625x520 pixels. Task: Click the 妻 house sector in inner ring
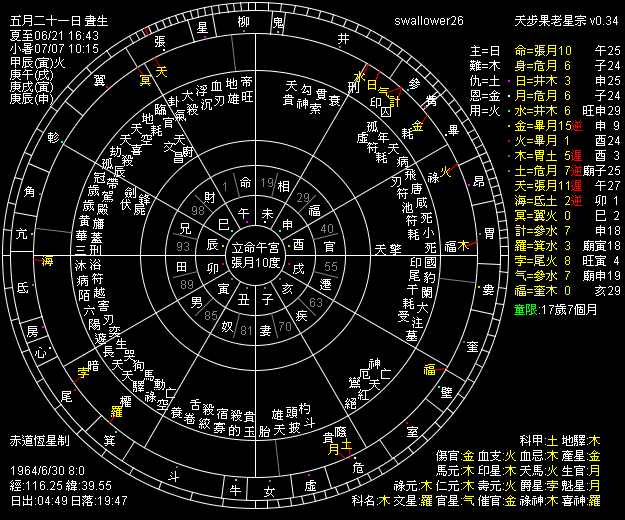click(x=266, y=329)
